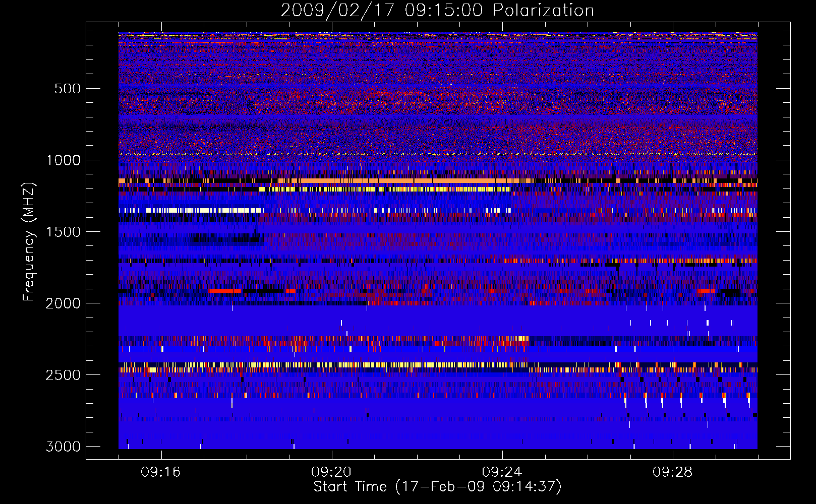The image size is (816, 504).
Task: Click the "Frequency (MHZ)" axis label
Action: pos(29,242)
